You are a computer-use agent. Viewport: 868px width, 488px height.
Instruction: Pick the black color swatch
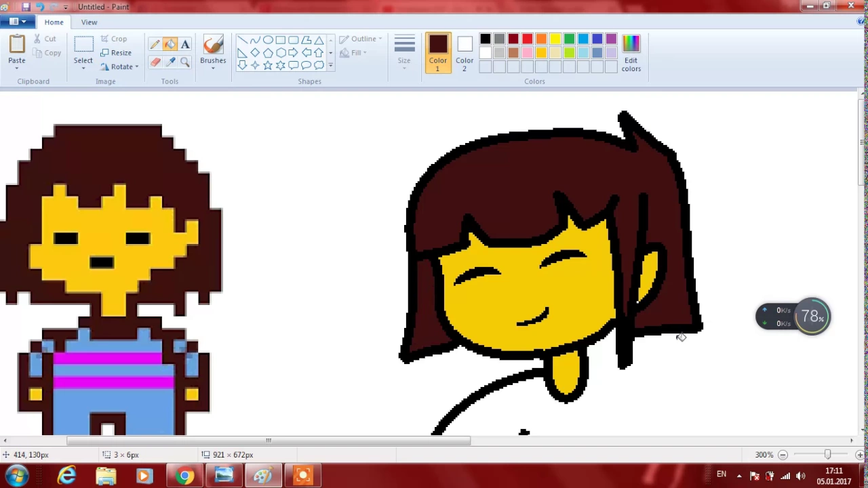tap(486, 39)
